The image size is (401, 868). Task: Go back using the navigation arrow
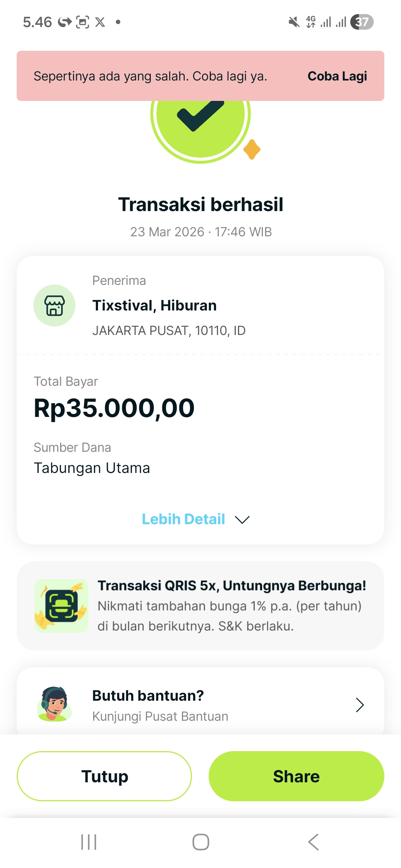pos(313,842)
